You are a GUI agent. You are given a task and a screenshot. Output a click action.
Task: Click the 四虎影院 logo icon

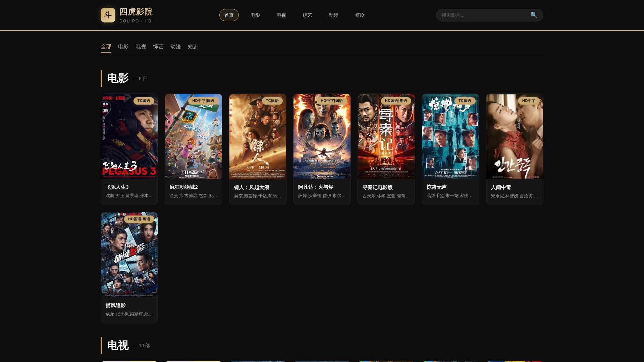tap(108, 15)
